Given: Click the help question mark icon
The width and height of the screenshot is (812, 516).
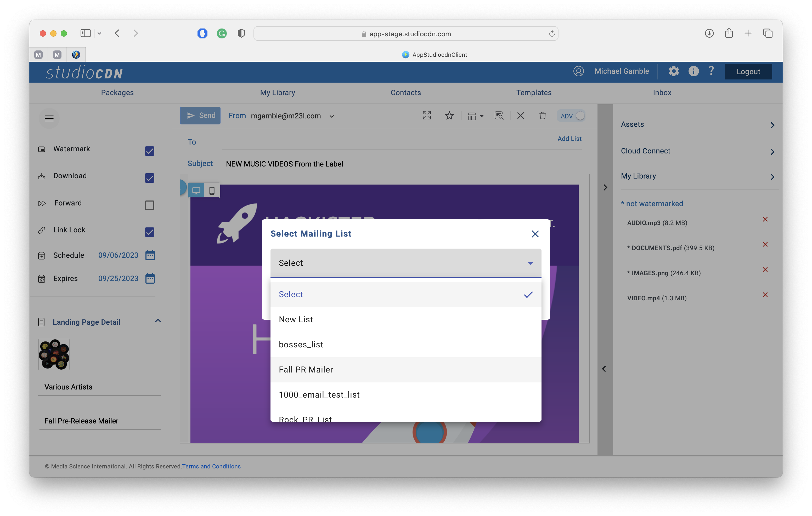Looking at the screenshot, I should click(x=711, y=71).
